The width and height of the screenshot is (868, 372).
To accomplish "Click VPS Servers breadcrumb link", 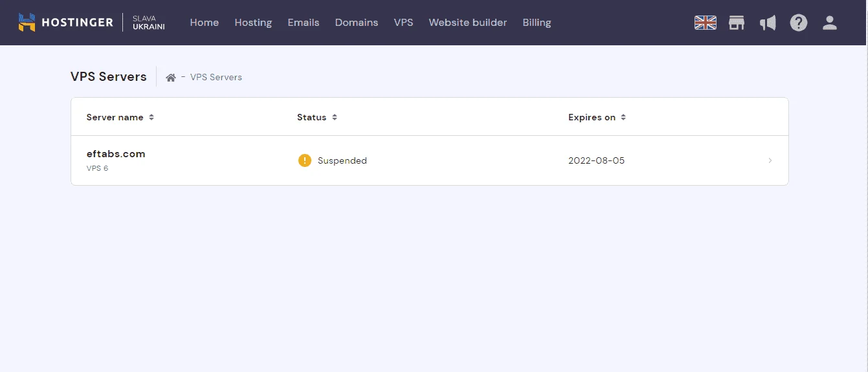I will (x=216, y=77).
